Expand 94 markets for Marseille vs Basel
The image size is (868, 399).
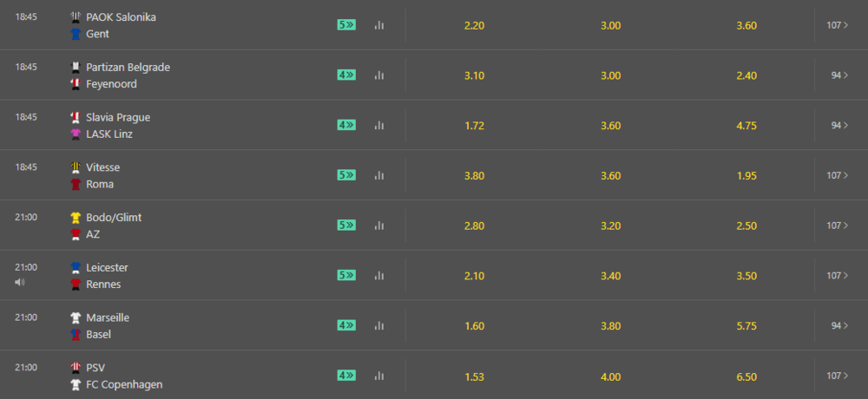[x=839, y=326]
